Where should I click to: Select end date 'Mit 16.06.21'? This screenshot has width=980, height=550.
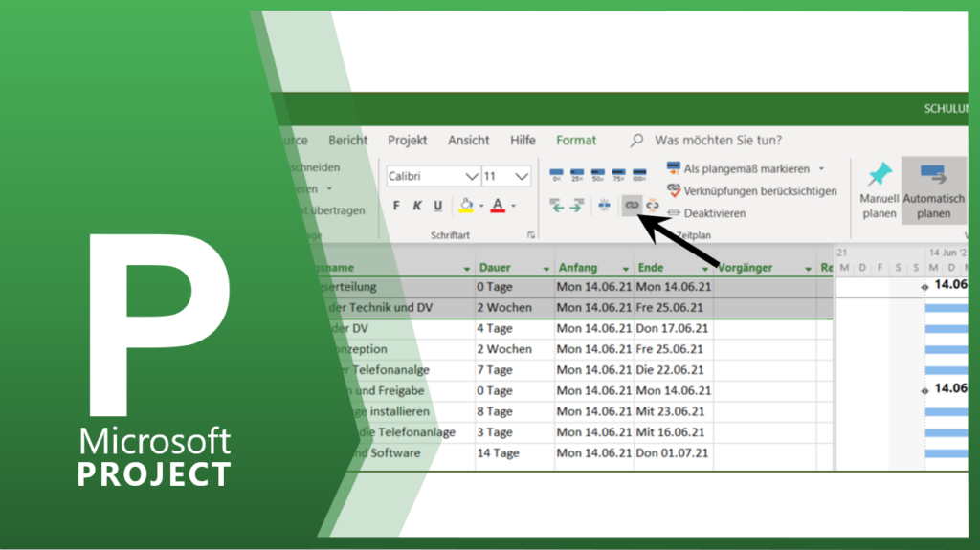pos(670,432)
